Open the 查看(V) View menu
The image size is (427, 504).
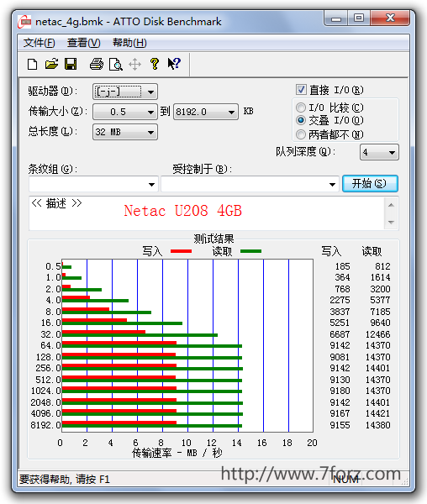pyautogui.click(x=84, y=43)
